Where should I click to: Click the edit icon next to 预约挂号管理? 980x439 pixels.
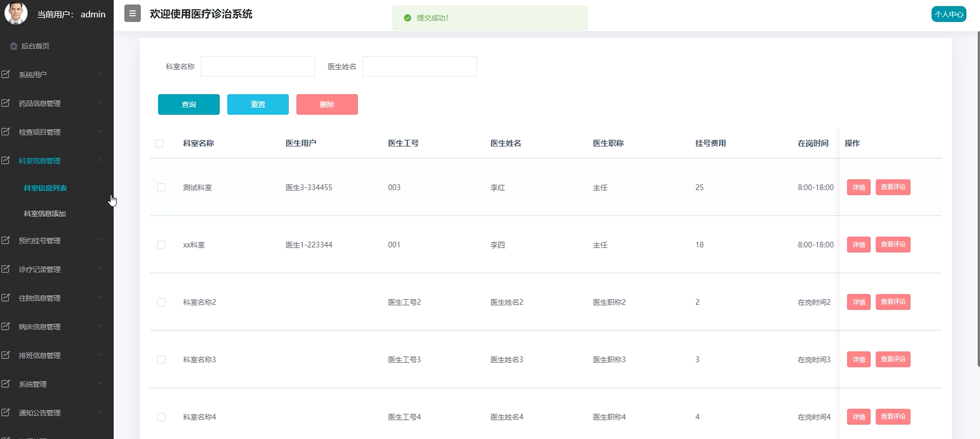[x=6, y=240]
